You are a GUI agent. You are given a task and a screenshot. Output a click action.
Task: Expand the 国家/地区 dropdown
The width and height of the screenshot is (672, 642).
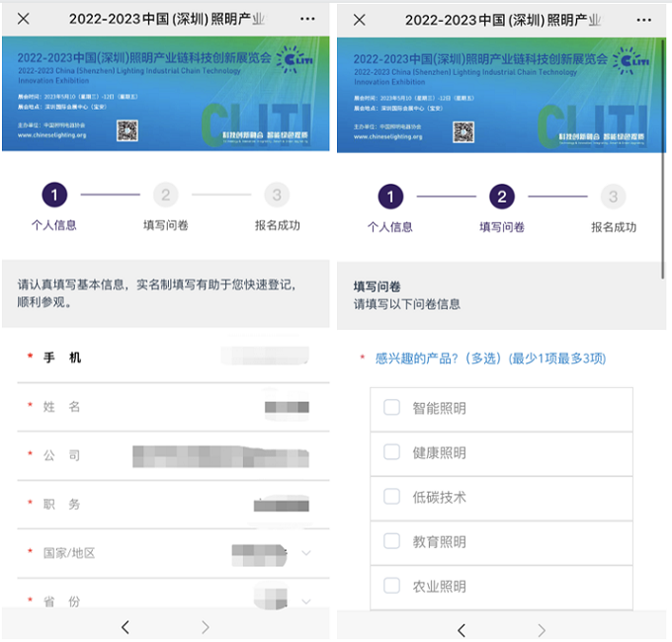pyautogui.click(x=305, y=553)
